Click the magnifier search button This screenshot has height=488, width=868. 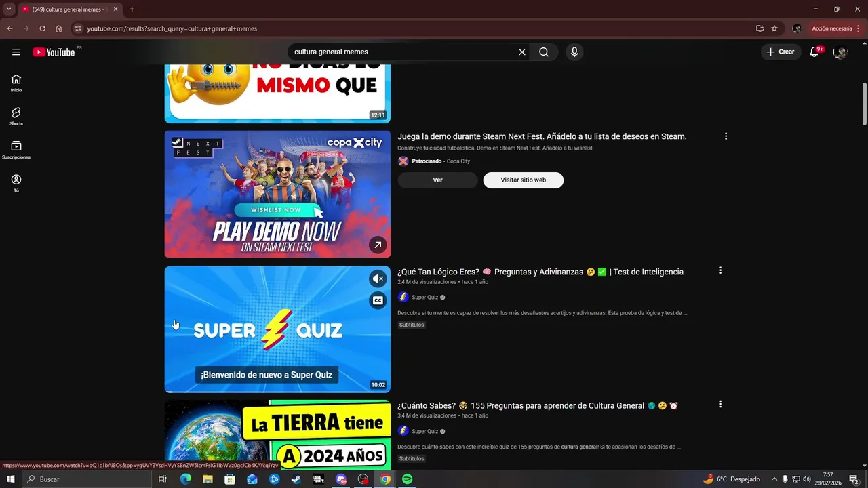pos(544,52)
